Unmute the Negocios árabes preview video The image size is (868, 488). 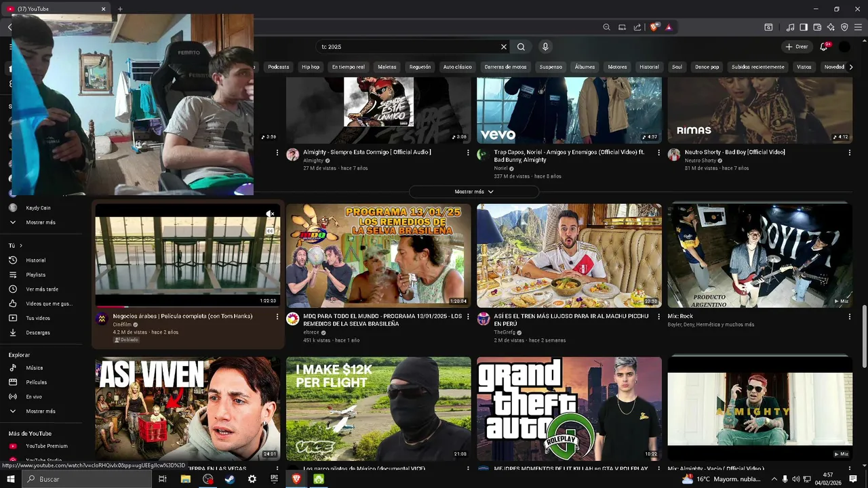coord(270,213)
